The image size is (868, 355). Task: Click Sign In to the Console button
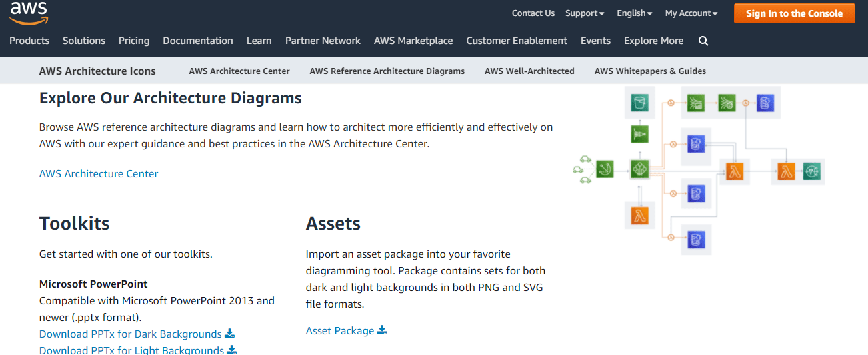coord(794,13)
